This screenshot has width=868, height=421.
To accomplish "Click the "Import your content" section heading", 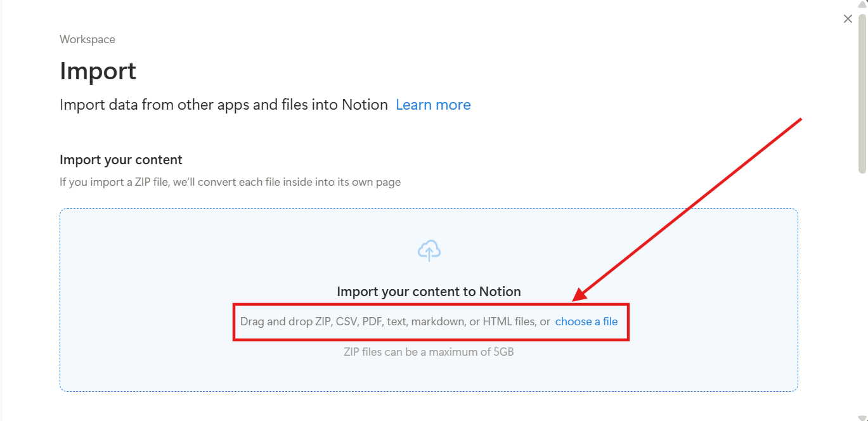I will point(120,159).
